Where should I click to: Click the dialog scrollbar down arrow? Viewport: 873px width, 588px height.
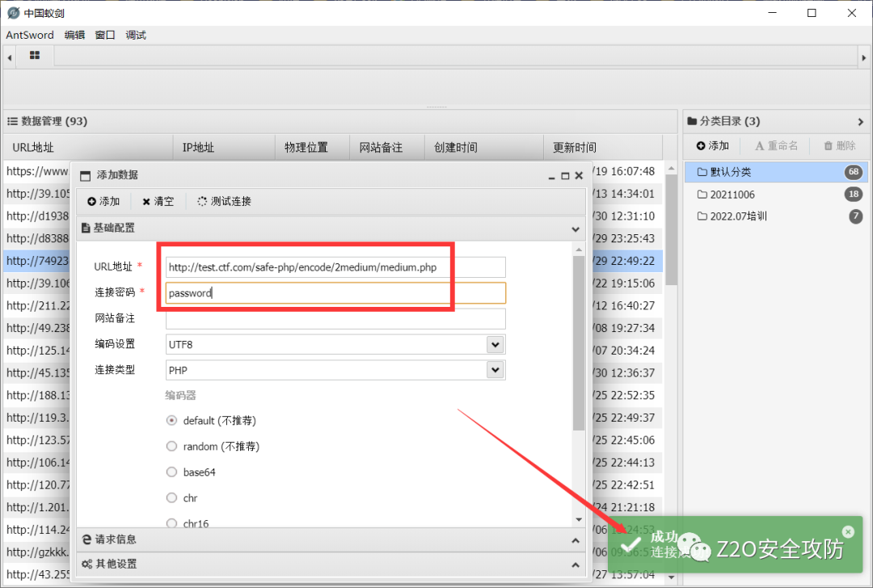[579, 519]
